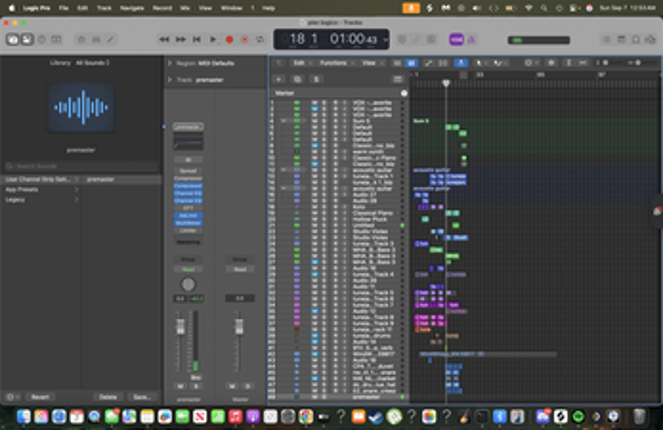Toggle the Library panel icon

(14, 39)
